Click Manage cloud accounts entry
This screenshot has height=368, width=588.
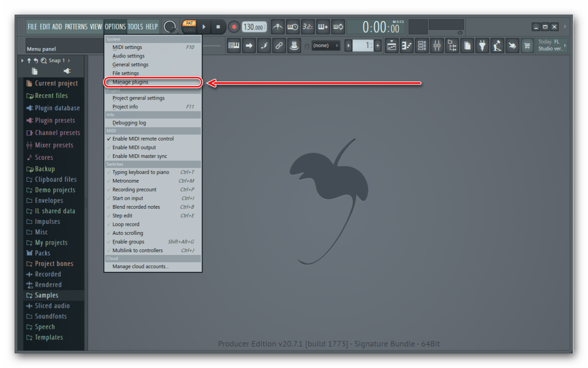pyautogui.click(x=153, y=267)
